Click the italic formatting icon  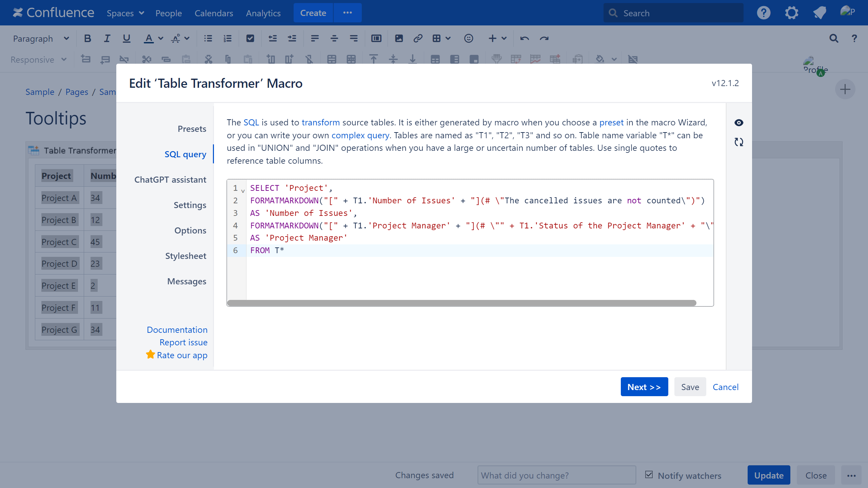(x=107, y=39)
